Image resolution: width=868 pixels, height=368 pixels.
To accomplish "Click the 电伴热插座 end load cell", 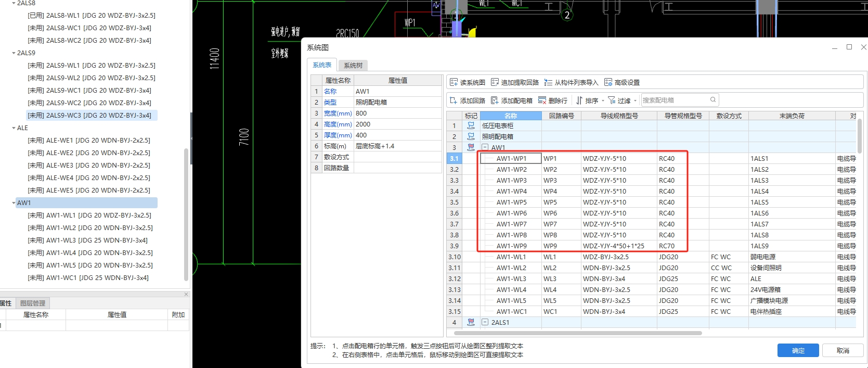I will 792,311.
